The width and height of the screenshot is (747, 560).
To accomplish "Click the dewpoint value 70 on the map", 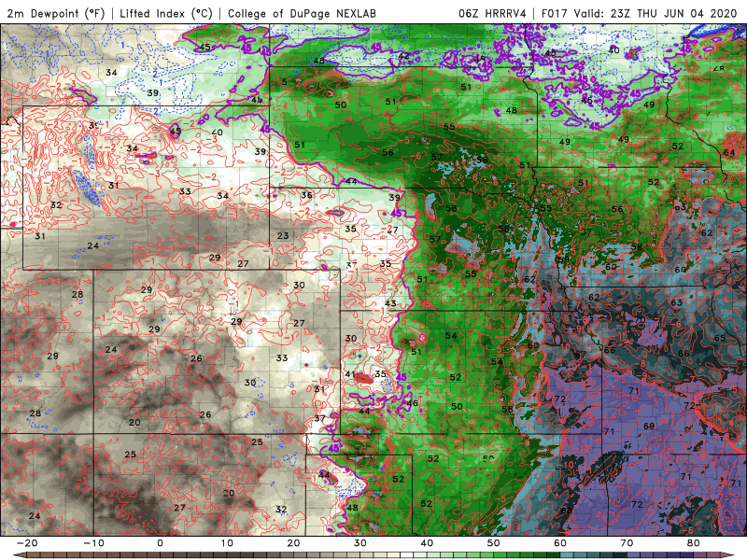I will (x=640, y=319).
